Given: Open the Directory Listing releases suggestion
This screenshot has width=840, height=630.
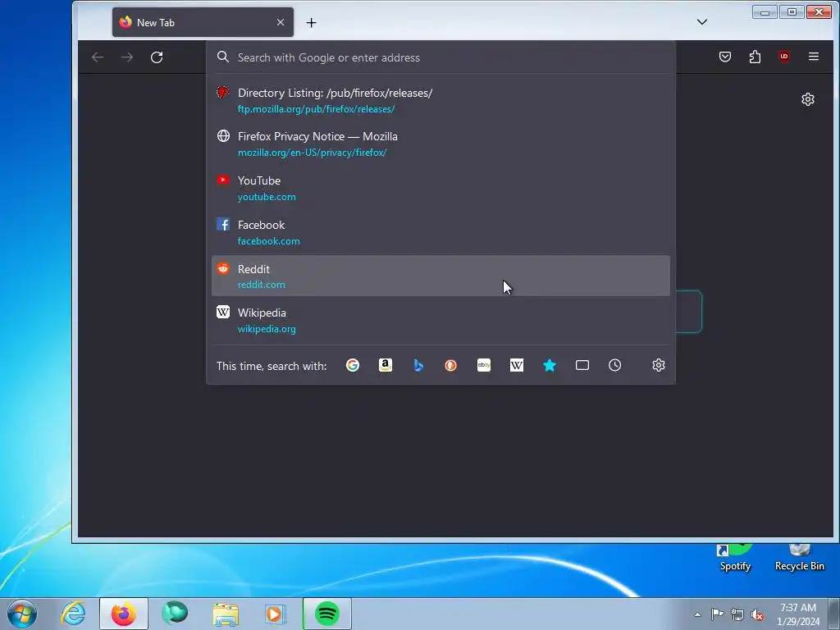Looking at the screenshot, I should (x=441, y=100).
